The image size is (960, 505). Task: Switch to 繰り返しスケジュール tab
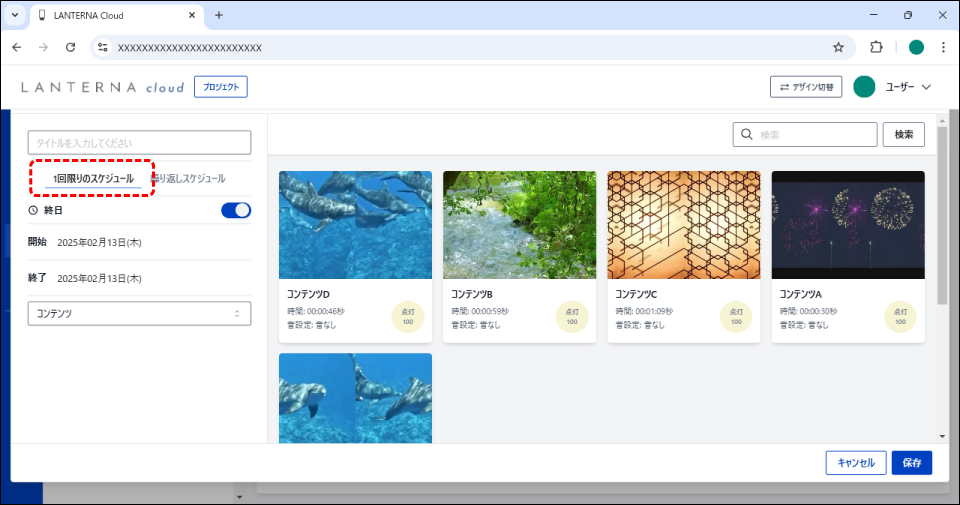pyautogui.click(x=190, y=179)
